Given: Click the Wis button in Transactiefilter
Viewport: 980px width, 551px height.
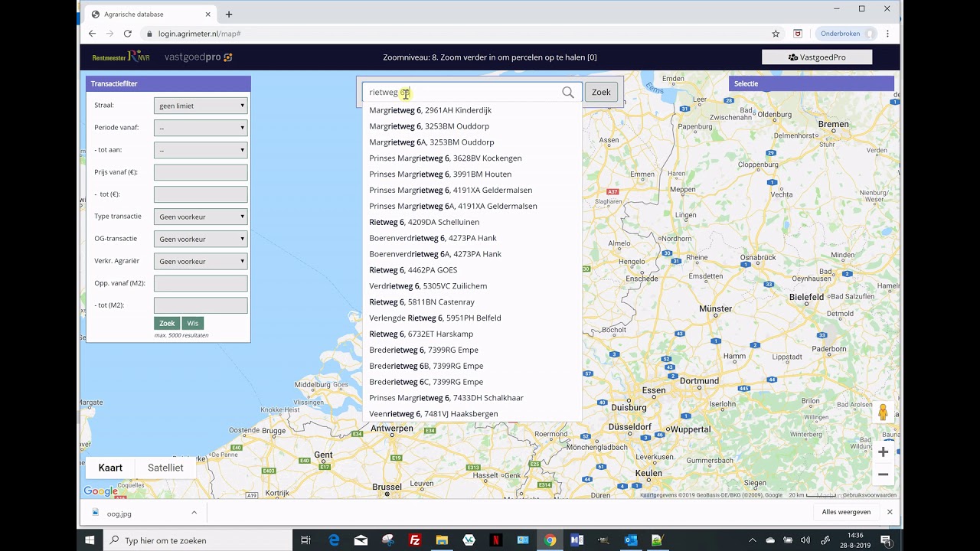Looking at the screenshot, I should click(193, 323).
